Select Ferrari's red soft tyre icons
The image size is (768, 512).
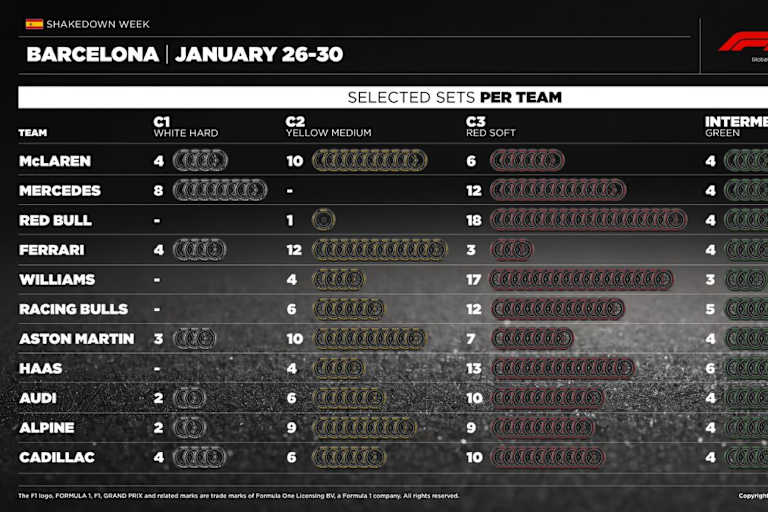pyautogui.click(x=511, y=250)
